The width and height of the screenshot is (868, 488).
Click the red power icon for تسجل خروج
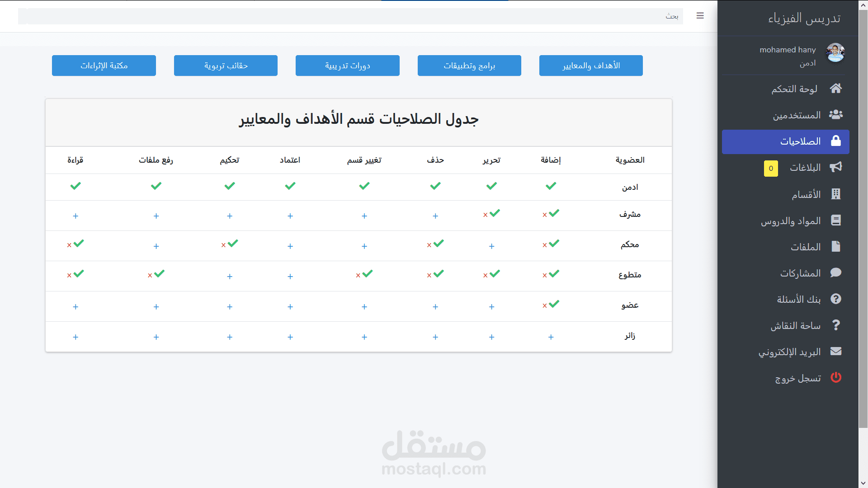835,378
